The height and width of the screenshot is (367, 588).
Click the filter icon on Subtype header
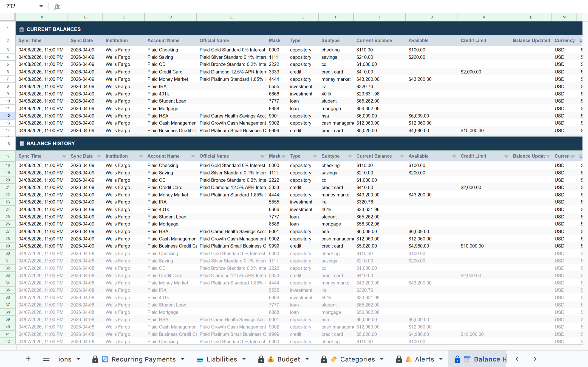click(350, 156)
